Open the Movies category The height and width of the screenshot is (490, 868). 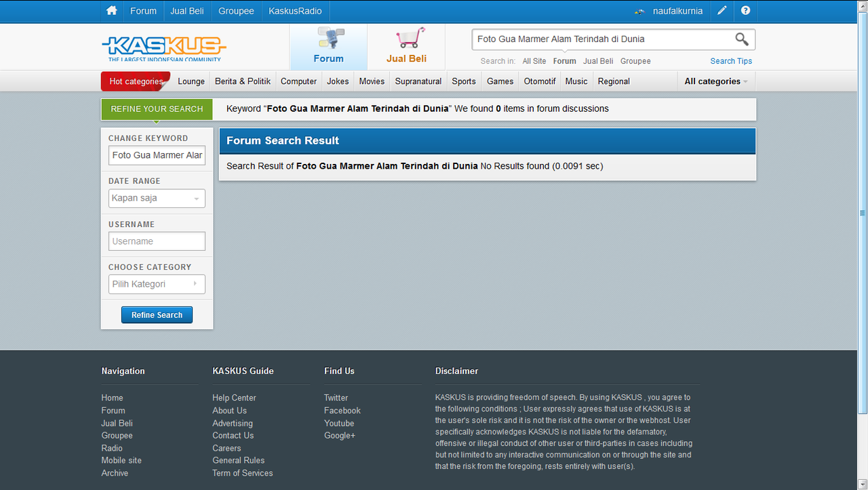(372, 81)
